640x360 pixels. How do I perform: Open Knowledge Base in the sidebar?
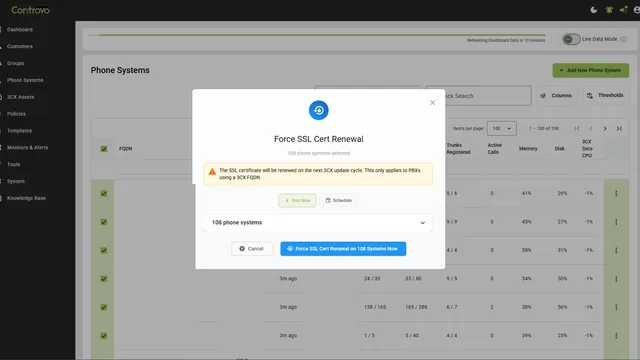click(26, 198)
